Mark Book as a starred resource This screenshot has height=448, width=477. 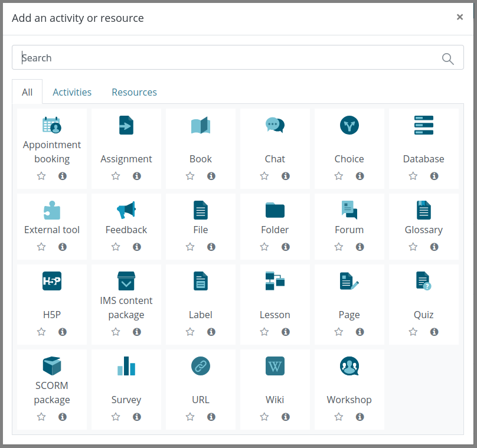190,176
